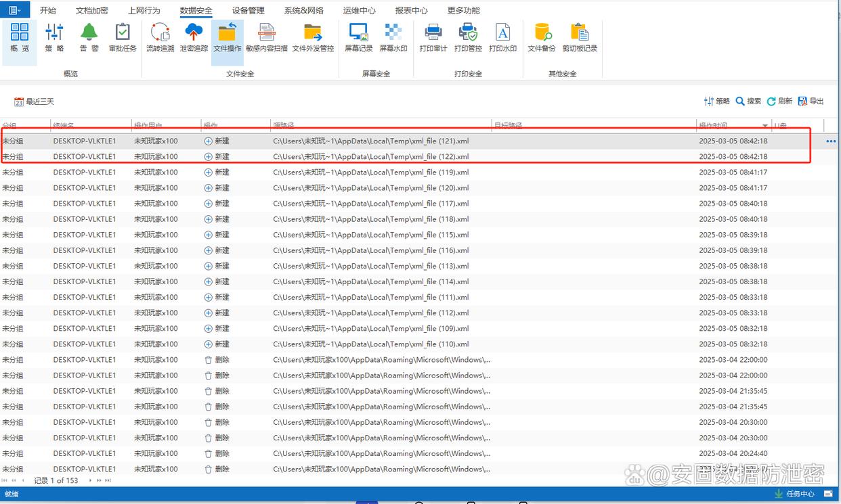Open the application menu dropdown button
Viewport: 841px width, 504px height.
(14, 10)
